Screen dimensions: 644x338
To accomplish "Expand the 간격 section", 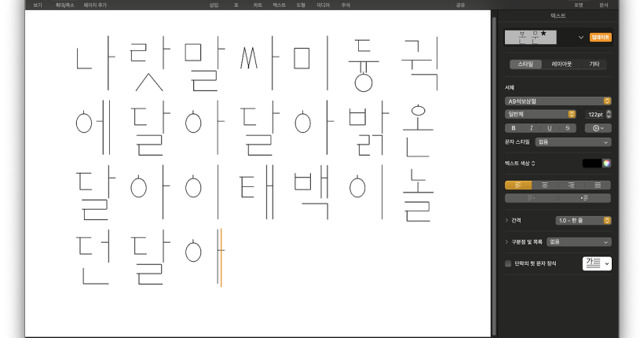I will point(507,221).
